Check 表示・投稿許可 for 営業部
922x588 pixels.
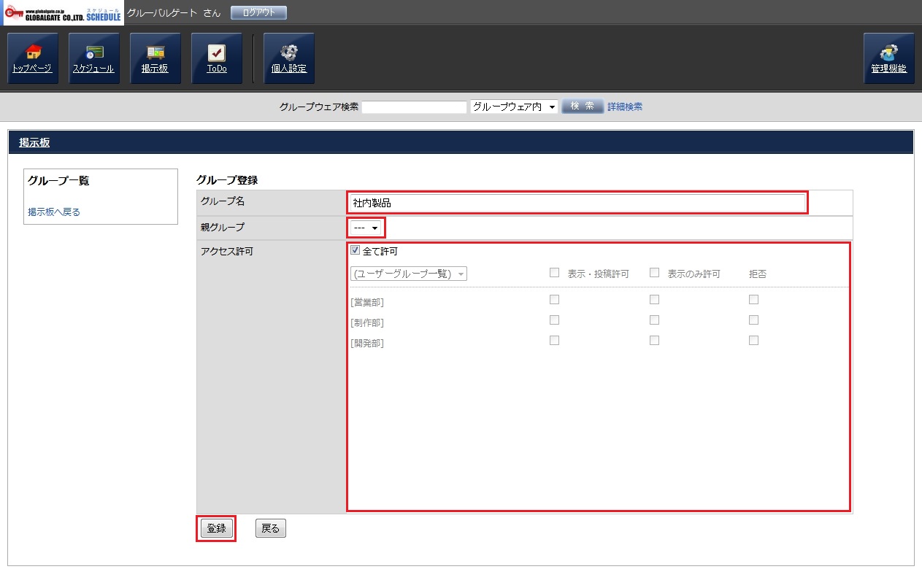(554, 299)
